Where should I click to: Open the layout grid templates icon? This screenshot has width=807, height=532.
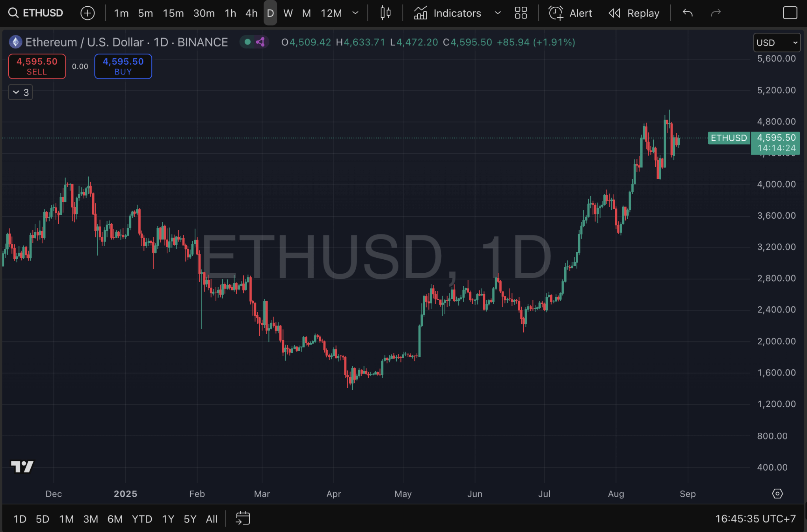pyautogui.click(x=521, y=13)
